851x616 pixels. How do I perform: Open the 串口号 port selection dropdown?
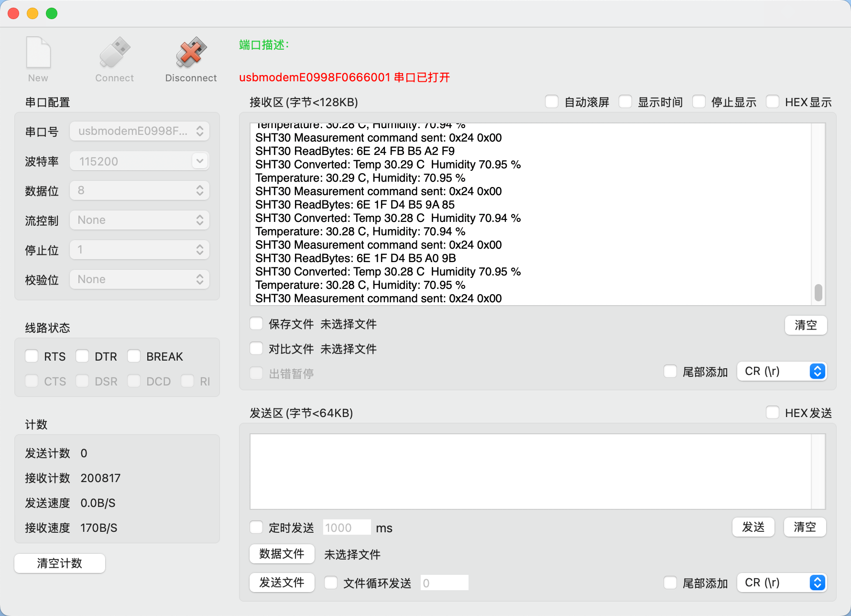pyautogui.click(x=140, y=131)
